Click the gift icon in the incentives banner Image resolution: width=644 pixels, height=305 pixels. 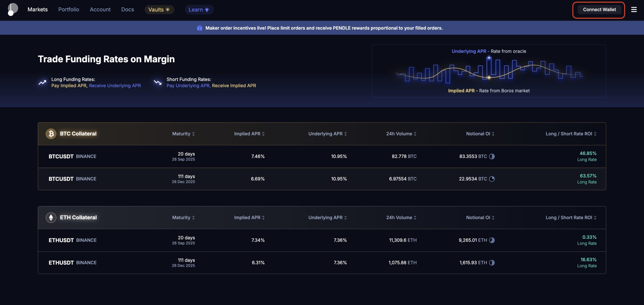[x=200, y=28]
